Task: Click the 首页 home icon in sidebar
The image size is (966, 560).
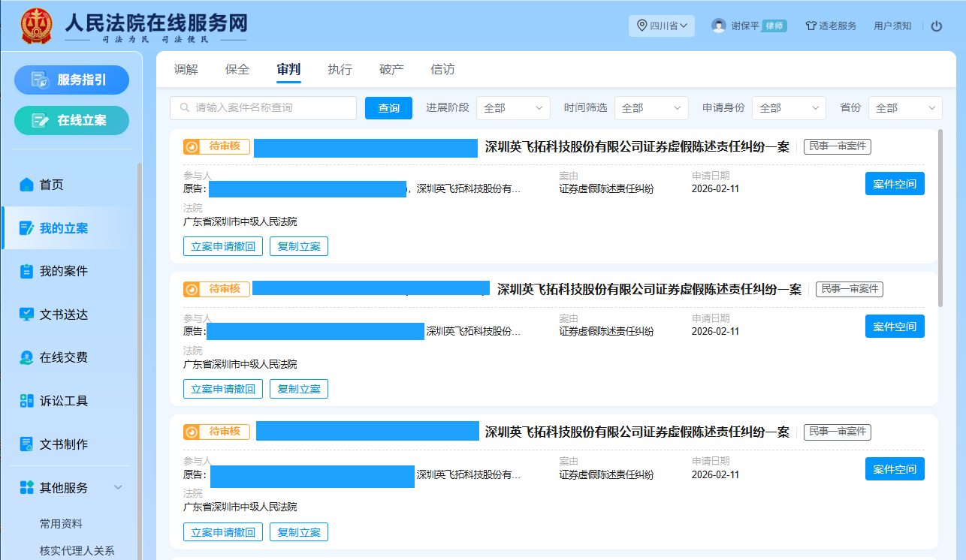Action: [x=26, y=185]
